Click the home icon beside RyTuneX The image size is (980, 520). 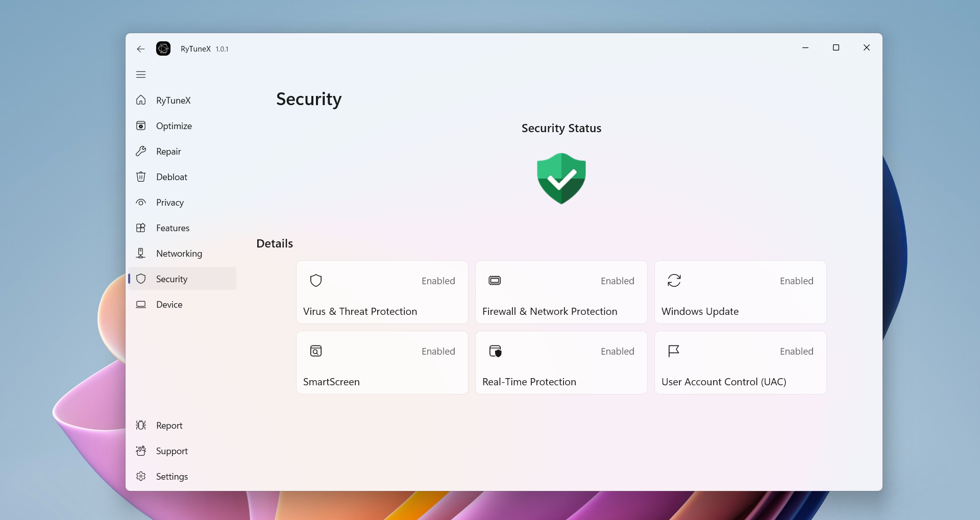tap(141, 100)
